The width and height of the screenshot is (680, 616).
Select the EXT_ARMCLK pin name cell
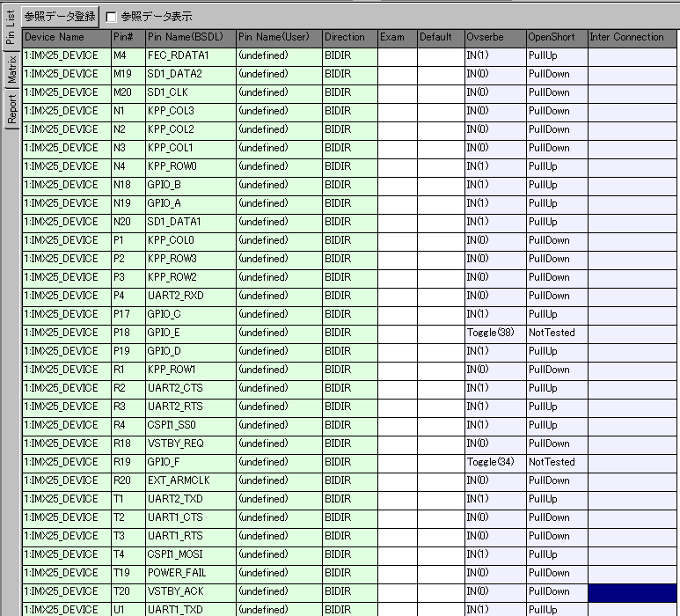[189, 480]
